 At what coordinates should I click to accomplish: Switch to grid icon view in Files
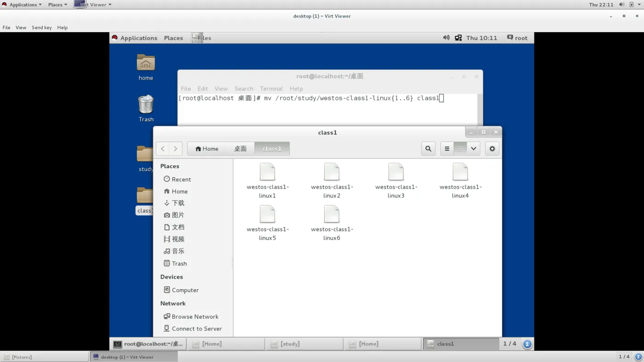point(460,148)
